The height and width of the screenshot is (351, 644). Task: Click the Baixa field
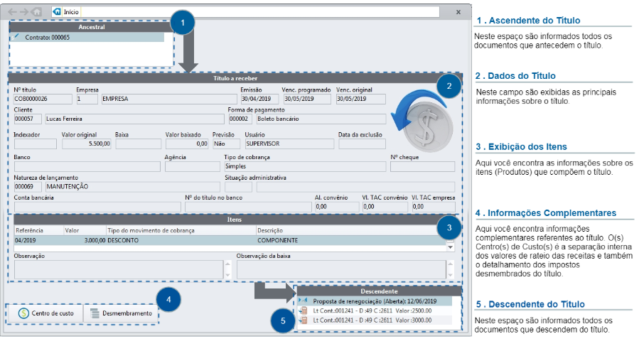[x=139, y=144]
